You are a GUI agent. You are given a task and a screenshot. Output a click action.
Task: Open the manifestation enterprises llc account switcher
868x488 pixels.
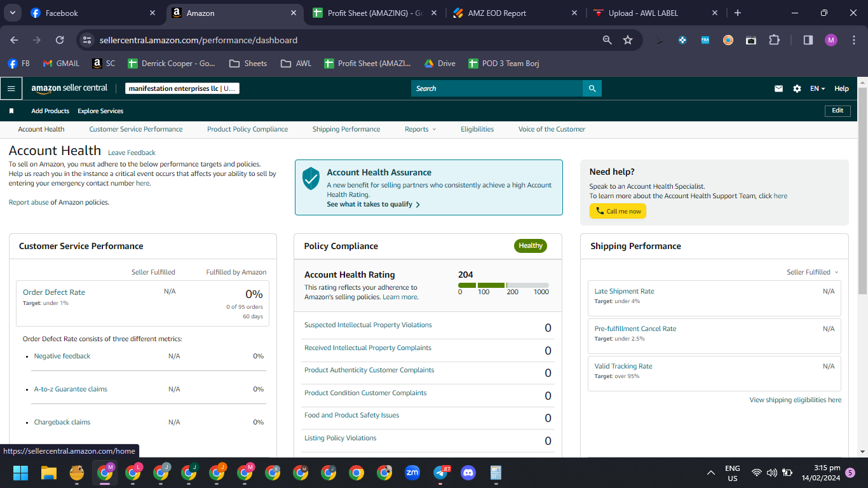coord(182,89)
